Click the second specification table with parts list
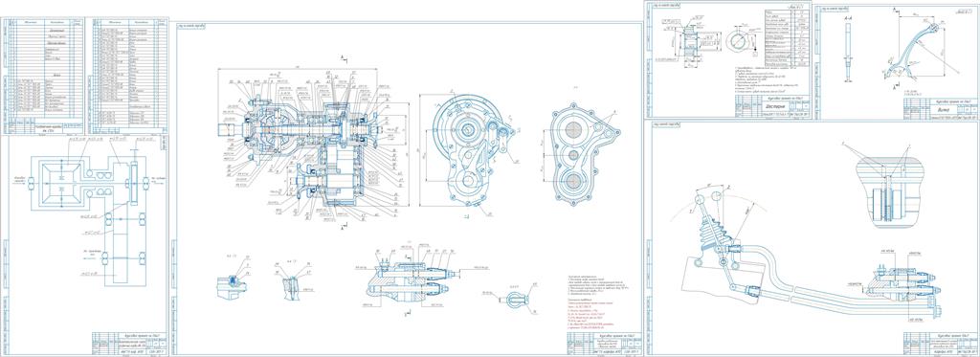The width and height of the screenshot is (980, 357). [128, 75]
